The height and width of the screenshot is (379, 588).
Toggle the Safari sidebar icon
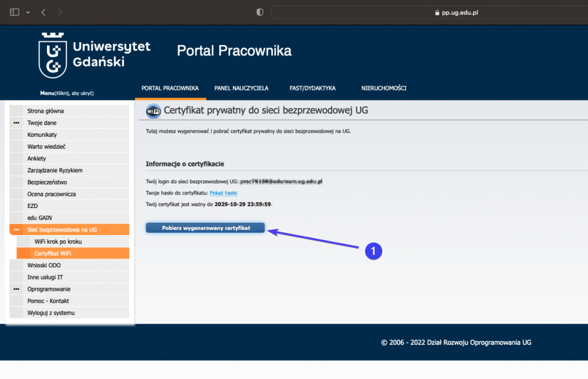15,12
